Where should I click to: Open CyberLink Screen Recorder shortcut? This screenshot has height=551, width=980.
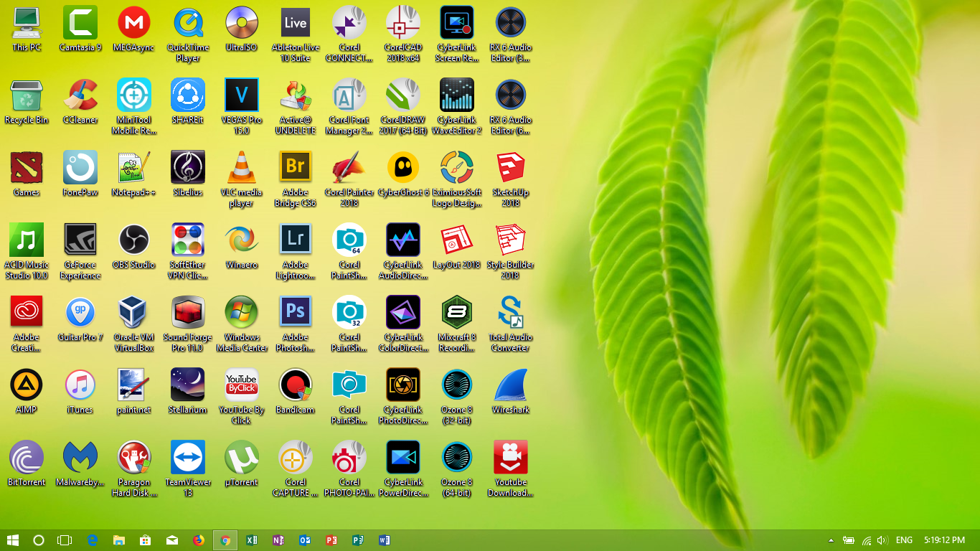(457, 22)
